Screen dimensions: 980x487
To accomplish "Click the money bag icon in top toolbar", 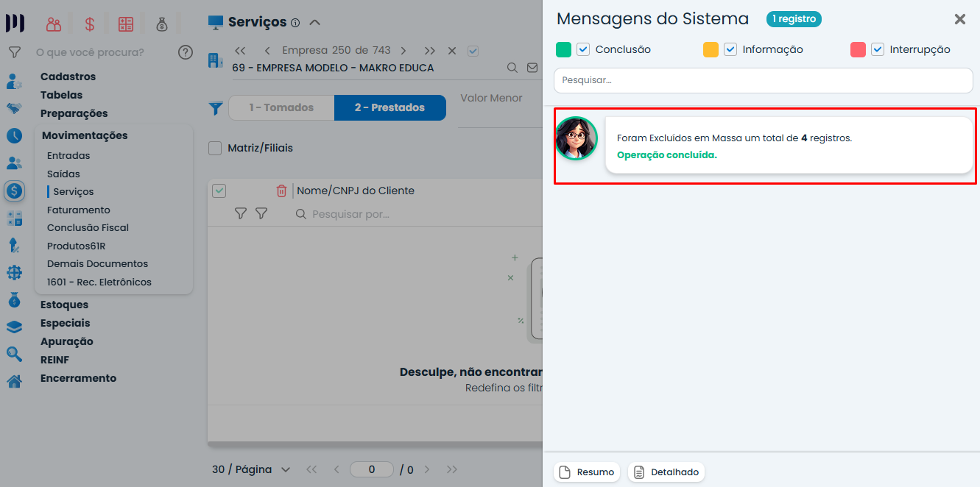I will point(162,24).
